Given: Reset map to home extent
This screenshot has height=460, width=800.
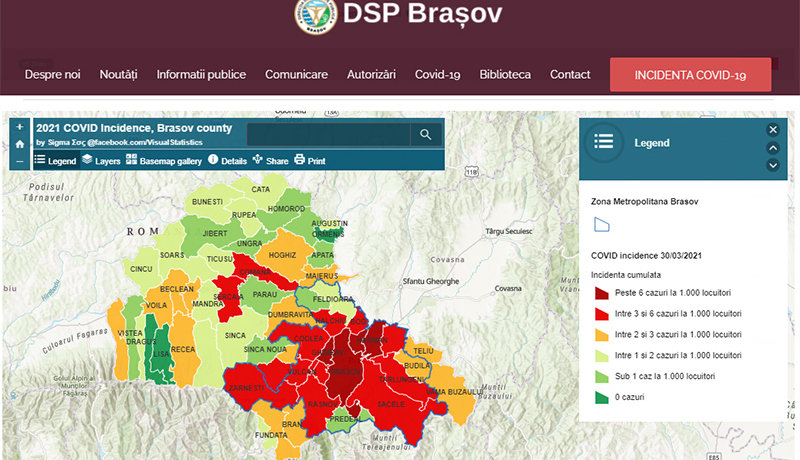Looking at the screenshot, I should point(19,144).
